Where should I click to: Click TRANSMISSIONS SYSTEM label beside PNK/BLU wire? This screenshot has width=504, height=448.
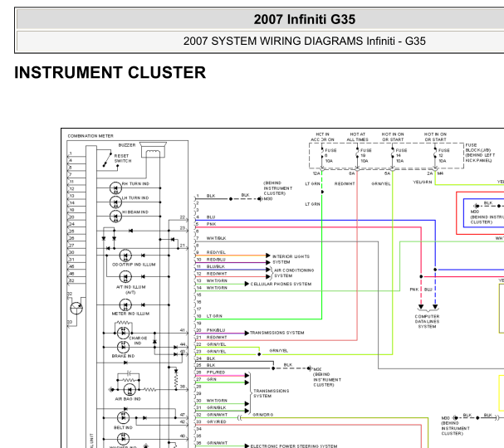click(276, 333)
